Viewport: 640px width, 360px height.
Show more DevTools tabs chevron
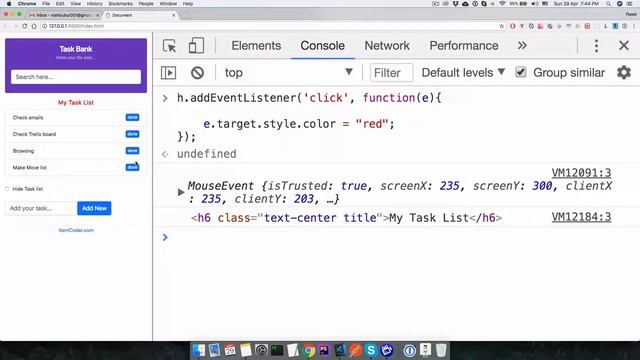point(522,45)
